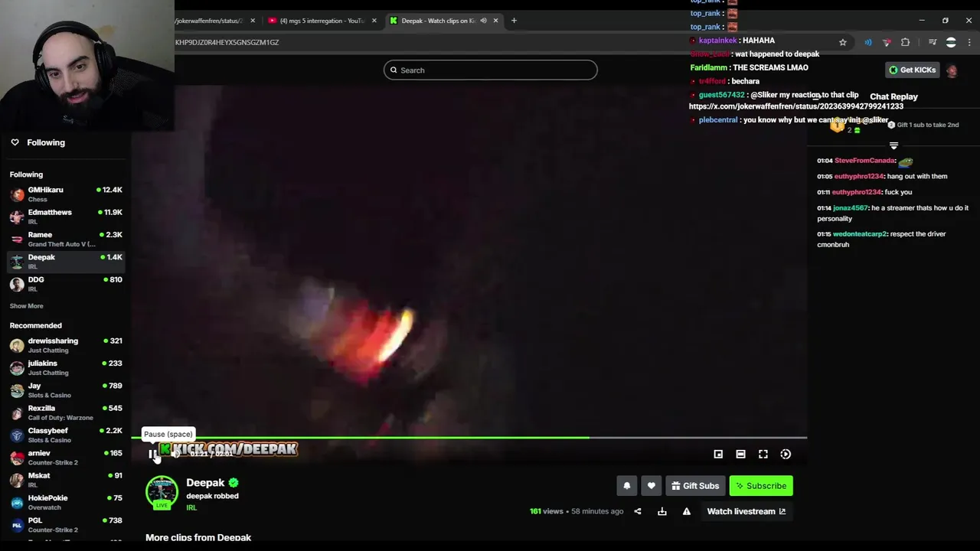Open Ramee's channel in sidebar
The image size is (980, 551).
66,239
